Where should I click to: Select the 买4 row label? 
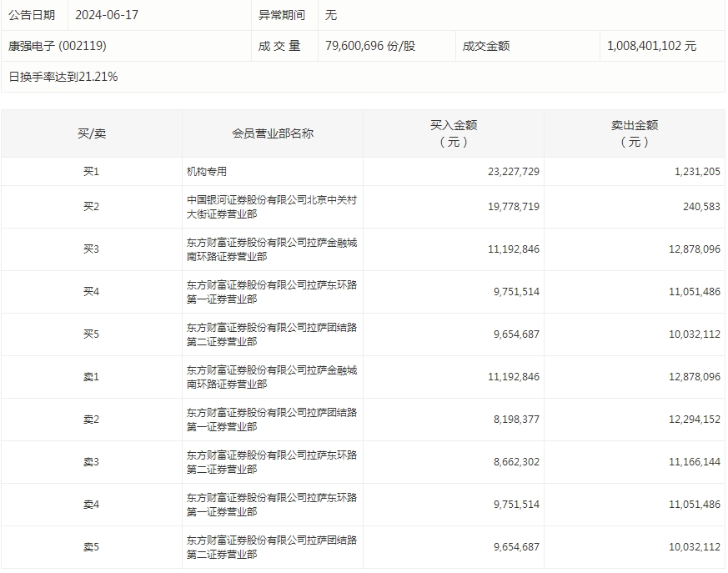(x=92, y=292)
